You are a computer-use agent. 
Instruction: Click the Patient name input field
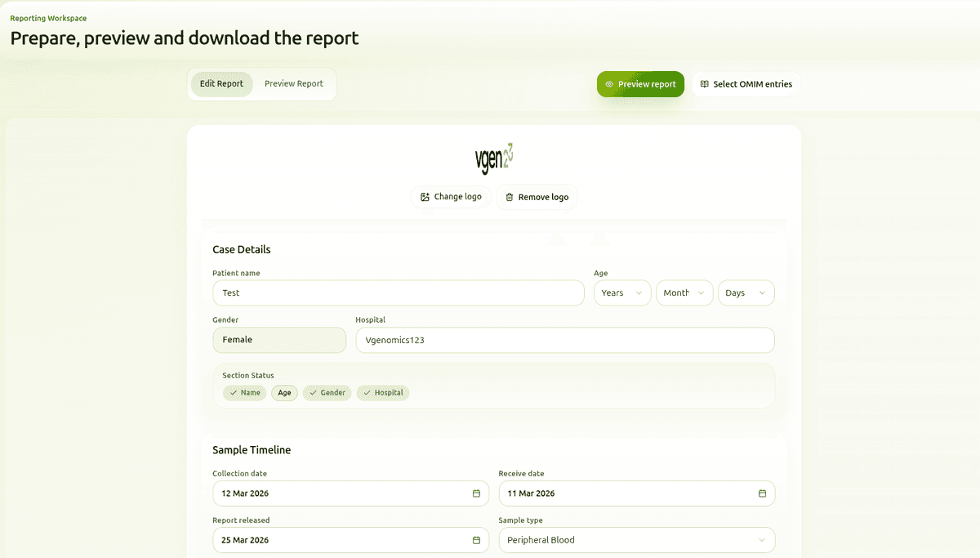398,292
